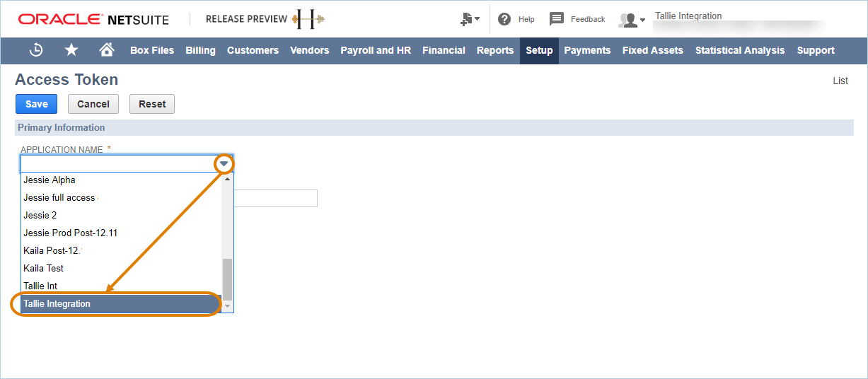This screenshot has height=379, width=868.
Task: Open the Customers menu
Action: point(253,50)
